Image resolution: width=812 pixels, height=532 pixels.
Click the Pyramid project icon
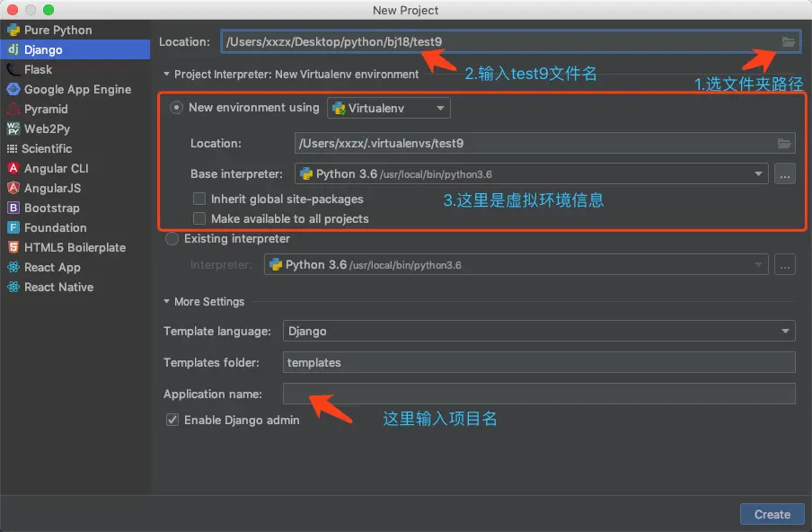[13, 109]
